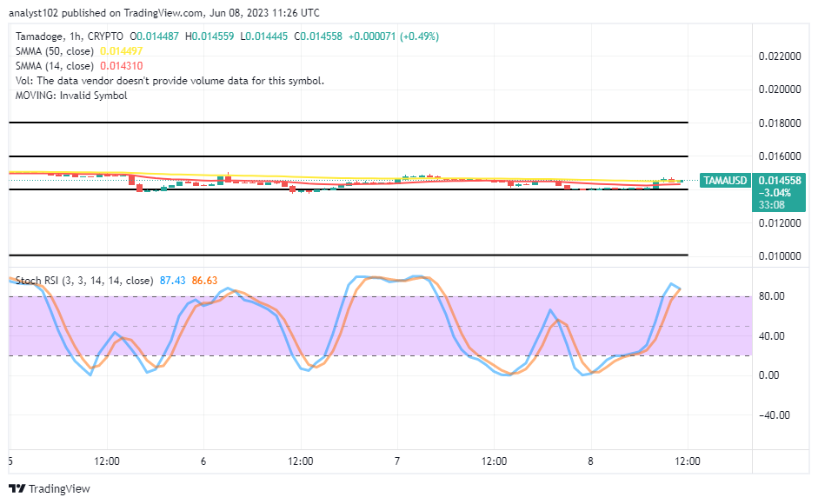Click the MOVING: Invalid Symbol label
818x504 pixels.
(x=71, y=96)
